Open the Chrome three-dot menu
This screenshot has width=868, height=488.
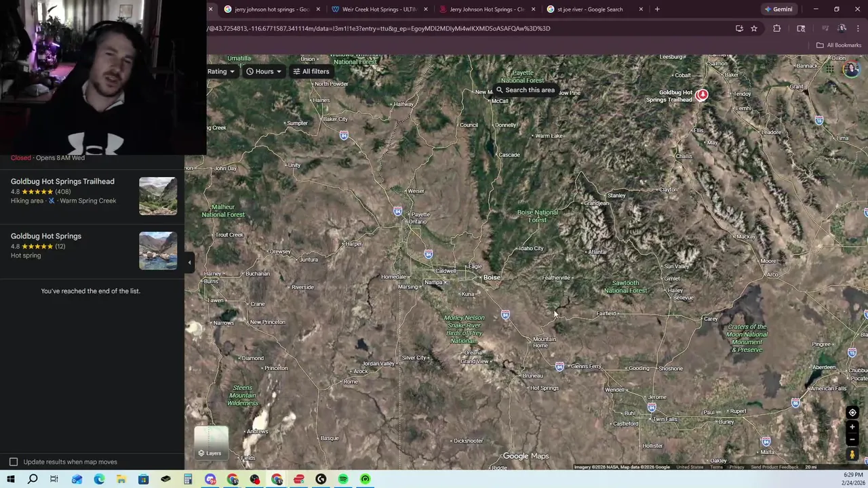859,28
